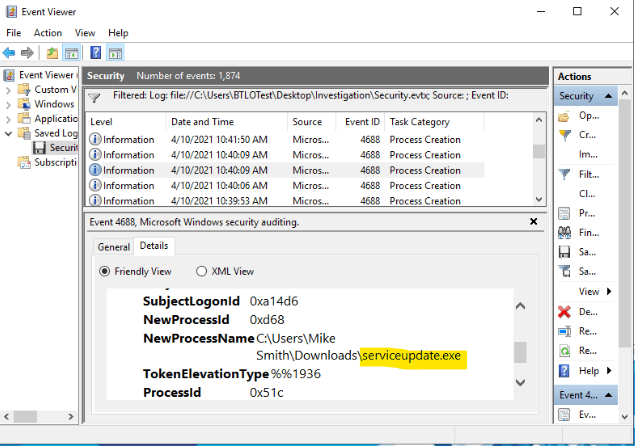Screen dimensions: 635x446
Task: Open the View submenu in Actions pane
Action: (x=594, y=291)
